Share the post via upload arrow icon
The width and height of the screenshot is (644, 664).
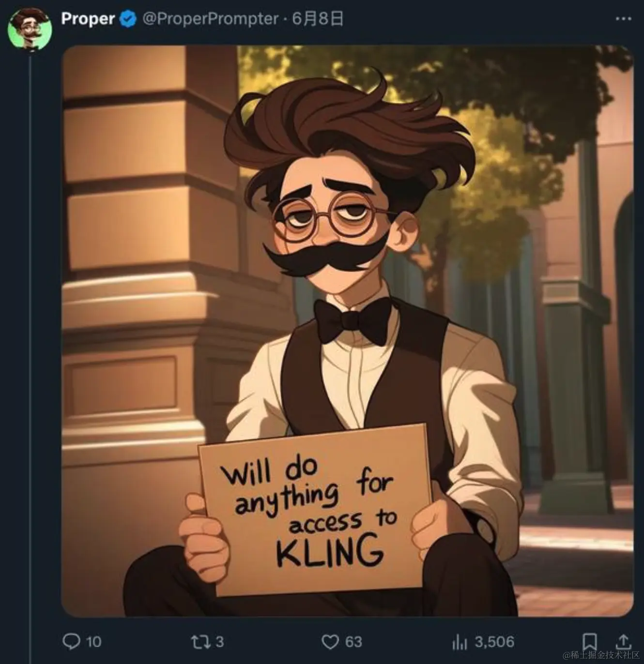[x=623, y=642]
